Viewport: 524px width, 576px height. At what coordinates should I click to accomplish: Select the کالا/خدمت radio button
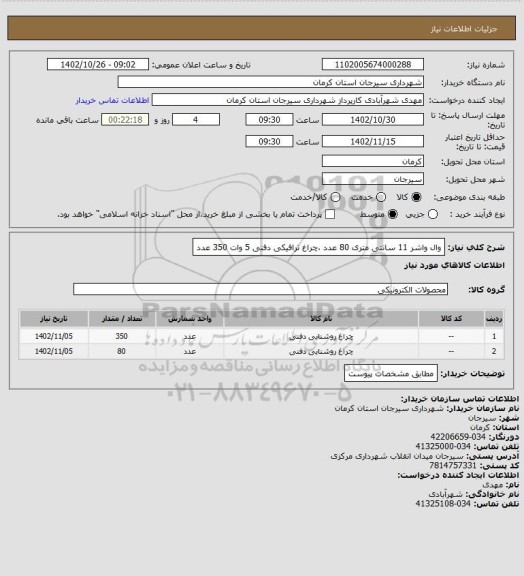pyautogui.click(x=335, y=197)
